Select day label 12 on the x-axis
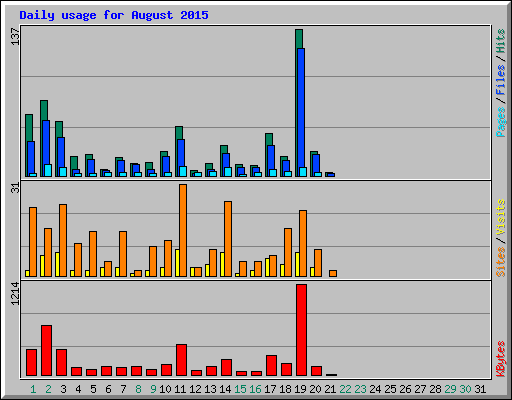This screenshot has width=512, height=400. pos(195,389)
